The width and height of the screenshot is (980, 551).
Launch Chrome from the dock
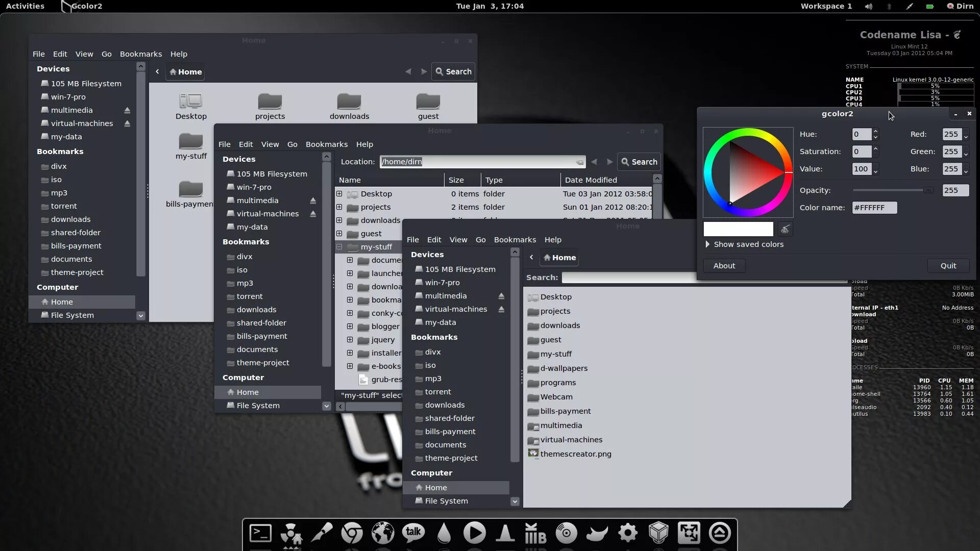coord(352,534)
